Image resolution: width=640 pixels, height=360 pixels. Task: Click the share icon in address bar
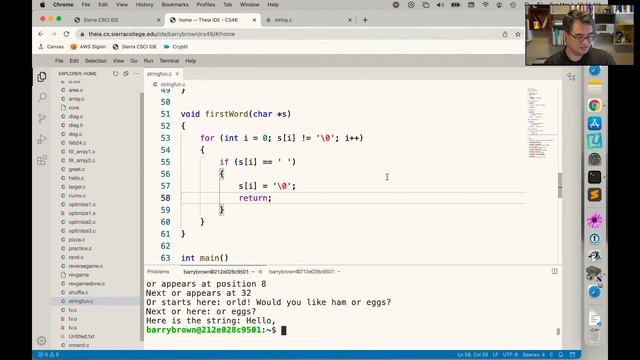click(x=505, y=34)
